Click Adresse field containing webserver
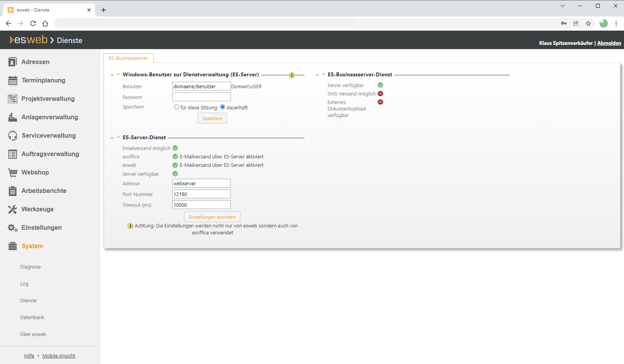This screenshot has height=364, width=624. [201, 183]
